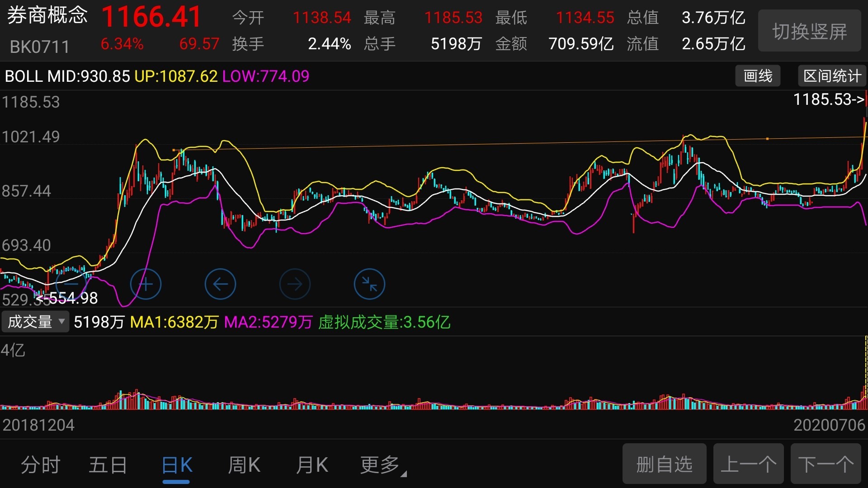Click the 6.34% change percentage
The height and width of the screenshot is (488, 868).
(x=122, y=44)
